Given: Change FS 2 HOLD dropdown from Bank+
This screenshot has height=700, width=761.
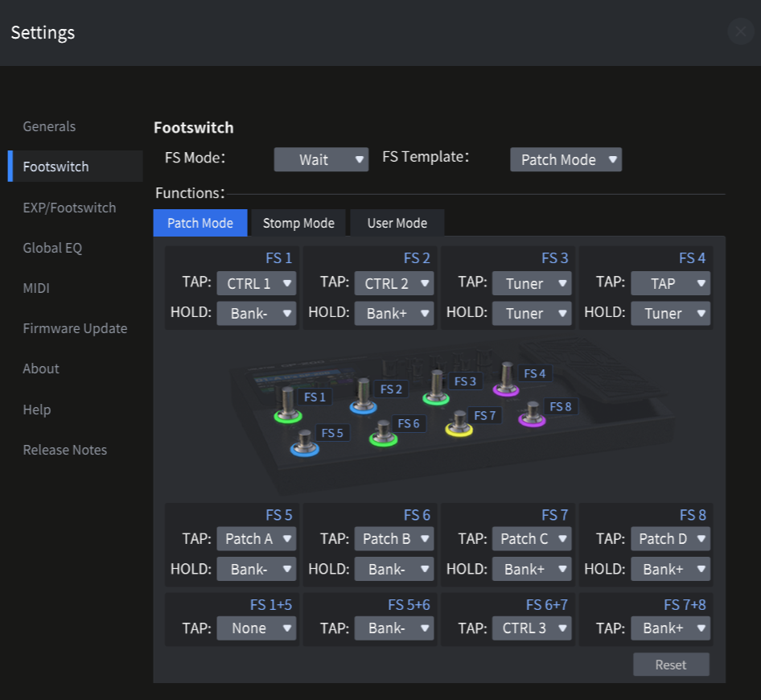Looking at the screenshot, I should point(394,313).
